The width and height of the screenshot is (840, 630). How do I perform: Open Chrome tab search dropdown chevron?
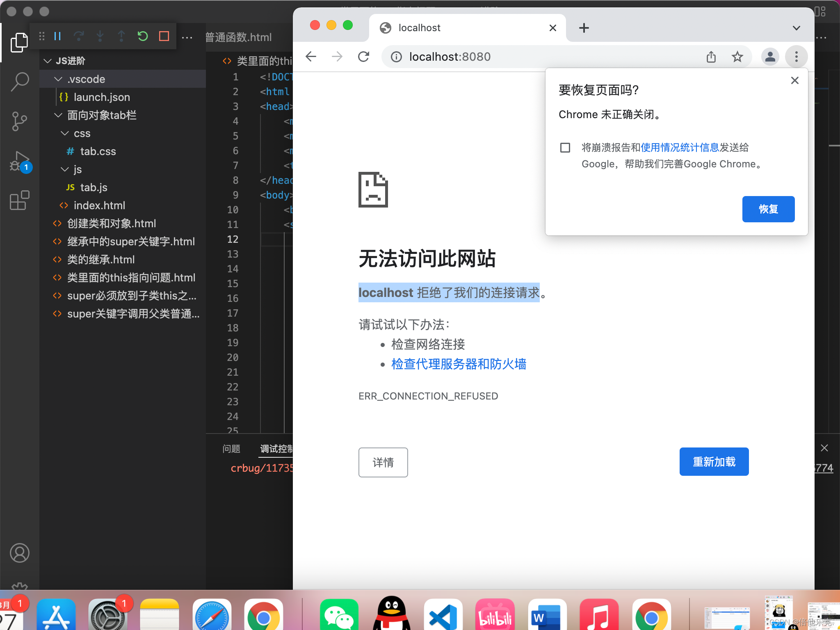click(796, 28)
